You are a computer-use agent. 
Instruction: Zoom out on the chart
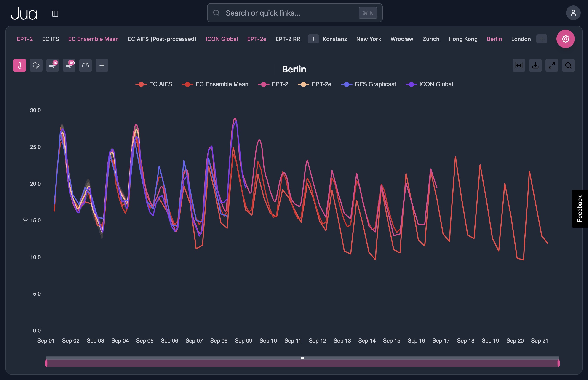568,65
